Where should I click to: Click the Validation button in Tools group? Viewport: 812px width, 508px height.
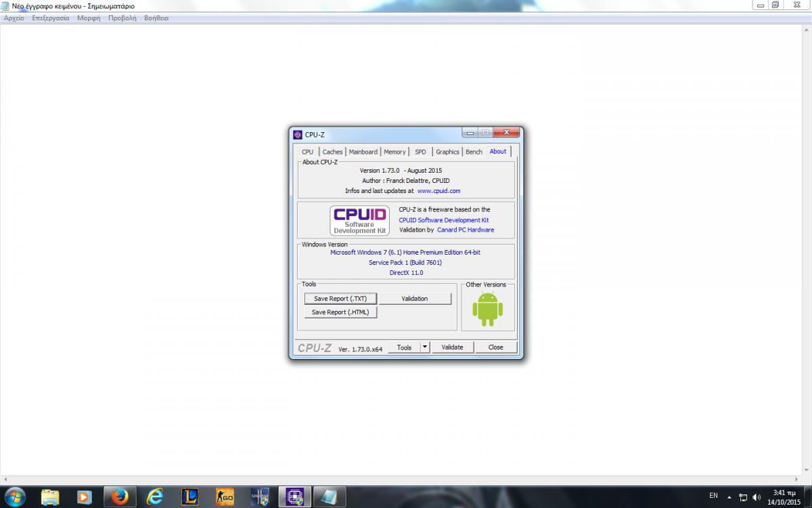pos(415,299)
